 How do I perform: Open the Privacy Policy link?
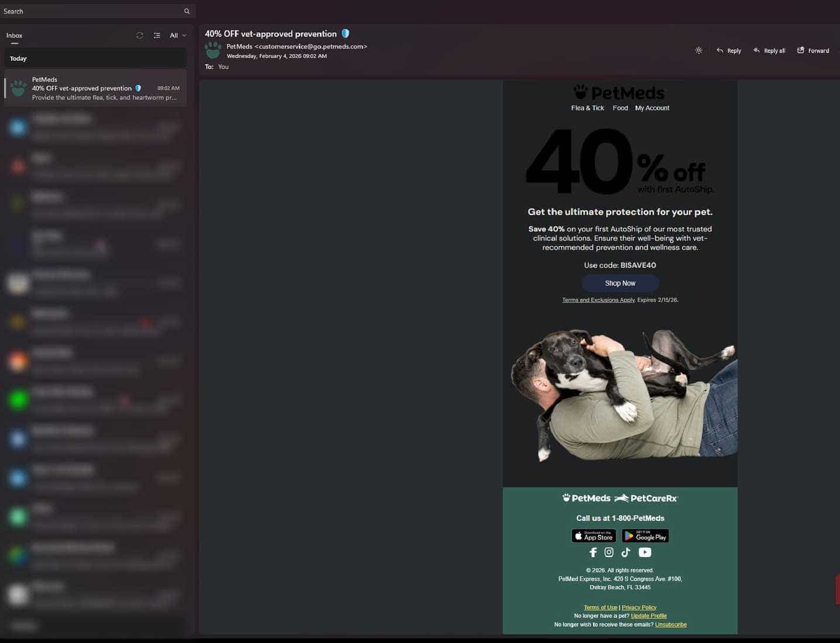[639, 608]
